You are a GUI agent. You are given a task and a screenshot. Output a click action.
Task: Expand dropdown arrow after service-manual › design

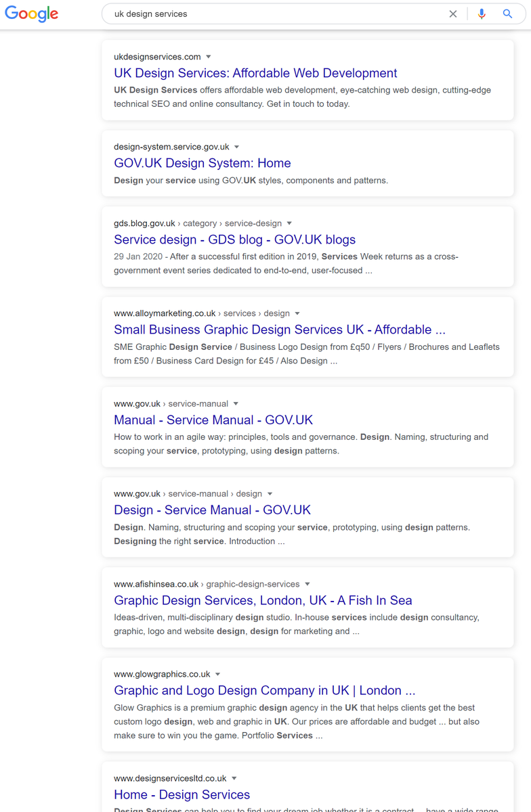pyautogui.click(x=270, y=494)
